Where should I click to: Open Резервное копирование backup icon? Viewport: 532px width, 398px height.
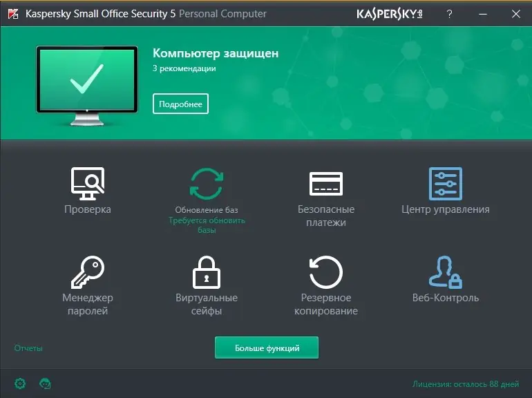pos(326,272)
